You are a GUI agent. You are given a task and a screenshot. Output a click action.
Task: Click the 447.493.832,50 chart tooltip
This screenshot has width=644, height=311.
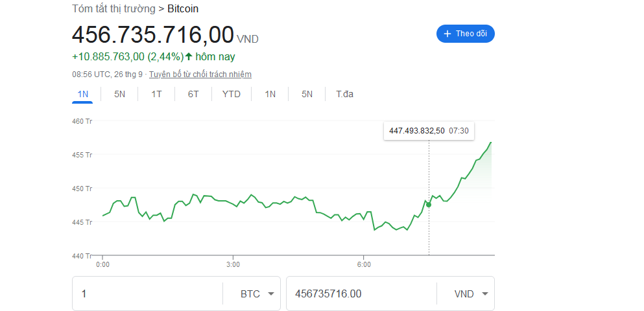coord(428,131)
